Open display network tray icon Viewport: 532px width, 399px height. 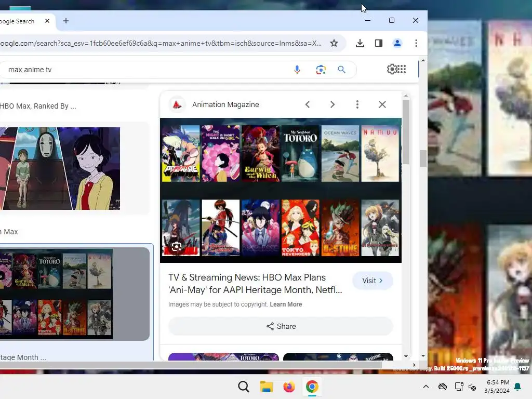(459, 387)
